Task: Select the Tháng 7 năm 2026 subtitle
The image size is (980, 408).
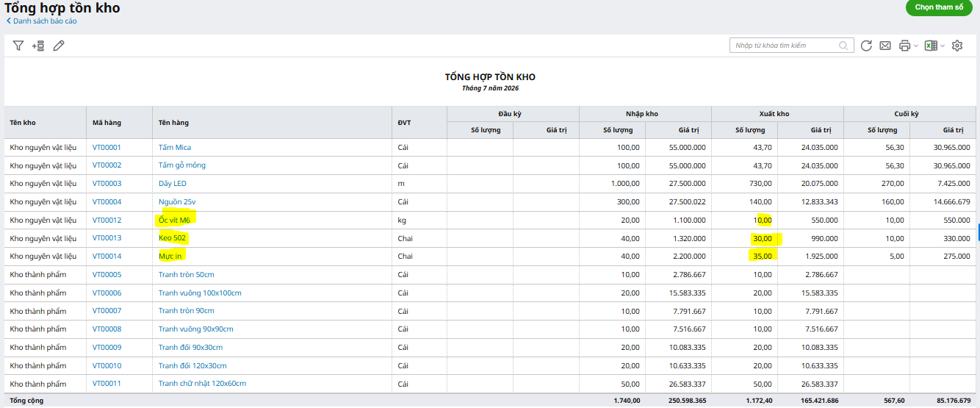Action: (490, 88)
